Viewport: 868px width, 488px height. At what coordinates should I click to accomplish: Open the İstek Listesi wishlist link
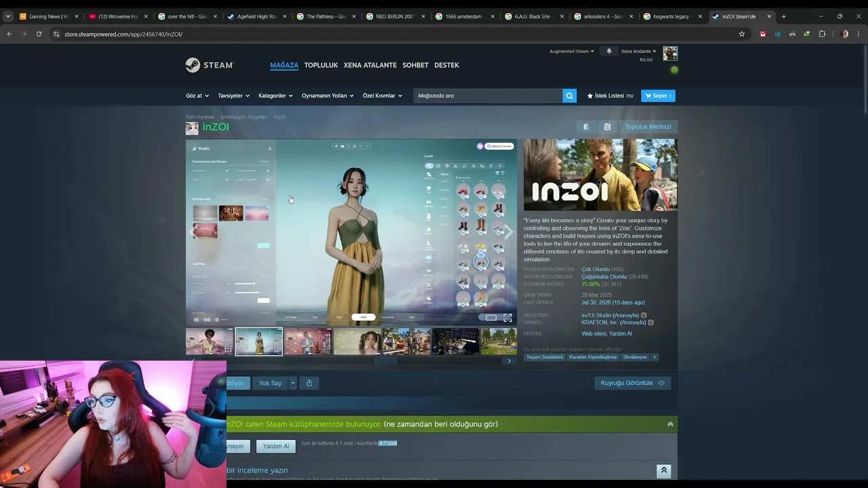click(610, 96)
